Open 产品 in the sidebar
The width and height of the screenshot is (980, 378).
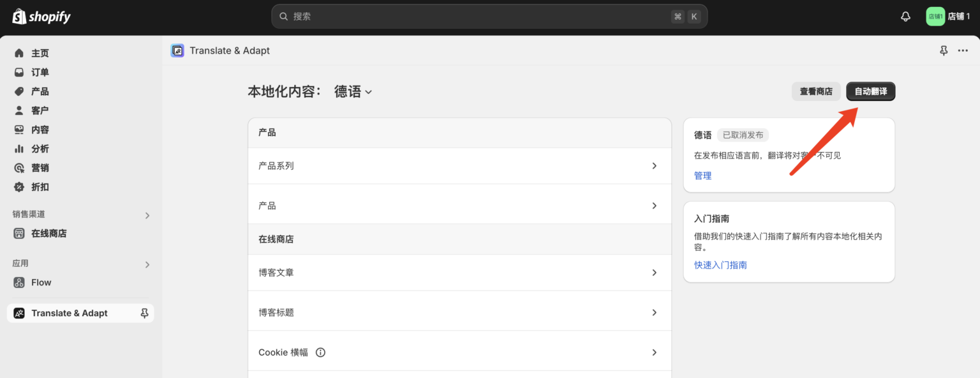point(40,91)
